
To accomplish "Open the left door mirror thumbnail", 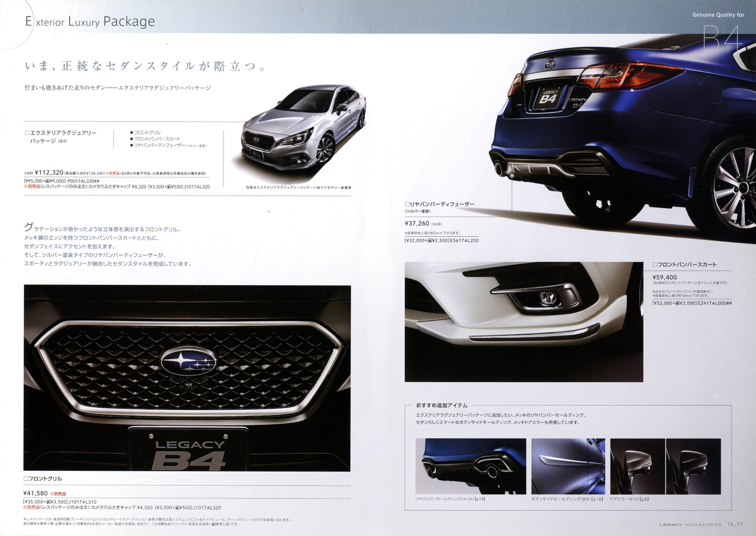I will click(637, 466).
